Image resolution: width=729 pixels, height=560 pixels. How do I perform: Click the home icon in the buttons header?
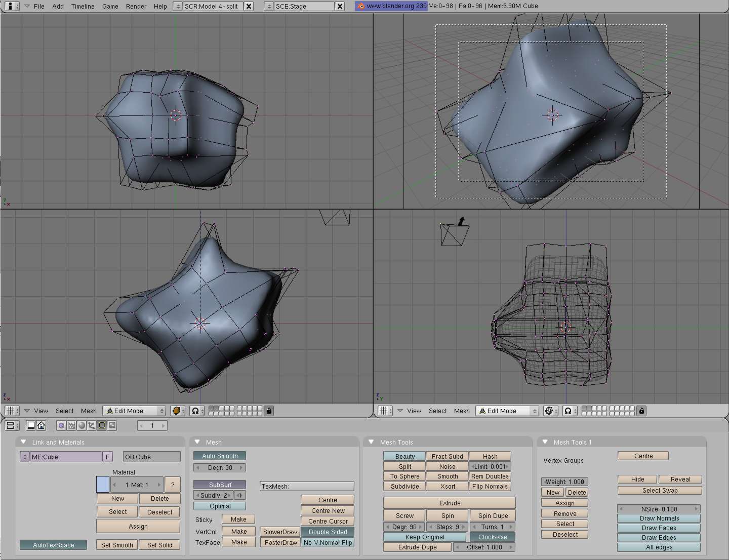coord(42,426)
